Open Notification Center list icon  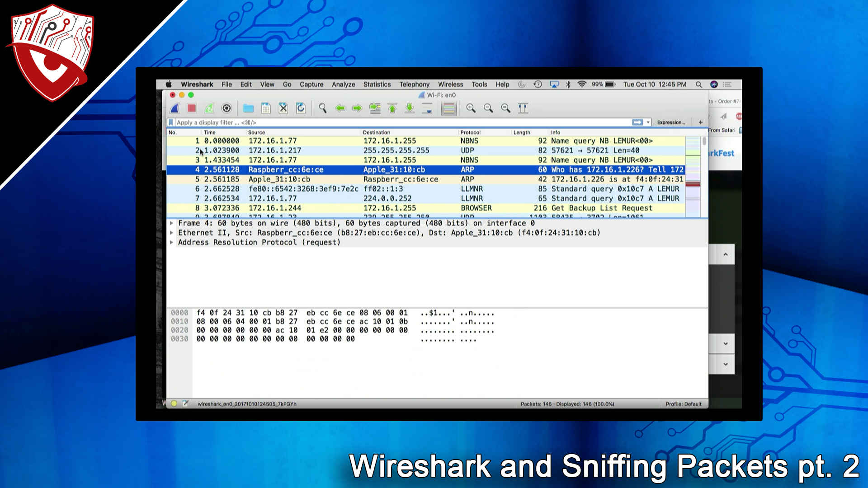[727, 84]
